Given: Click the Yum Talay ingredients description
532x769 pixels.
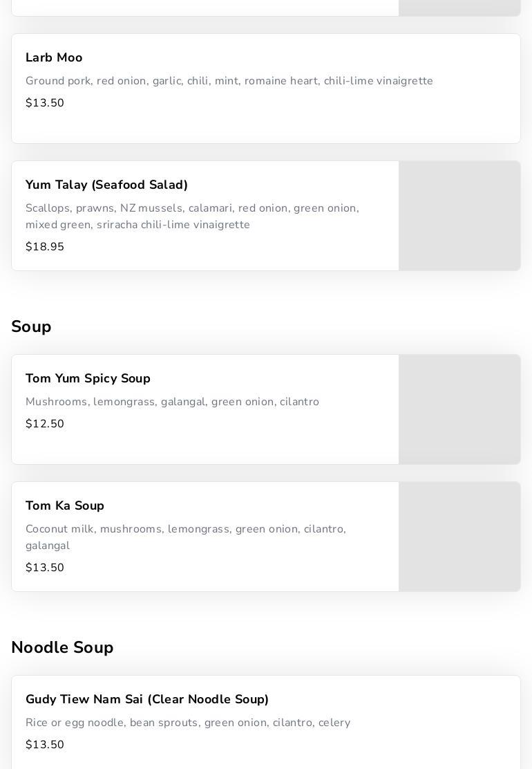Looking at the screenshot, I should click(x=192, y=216).
